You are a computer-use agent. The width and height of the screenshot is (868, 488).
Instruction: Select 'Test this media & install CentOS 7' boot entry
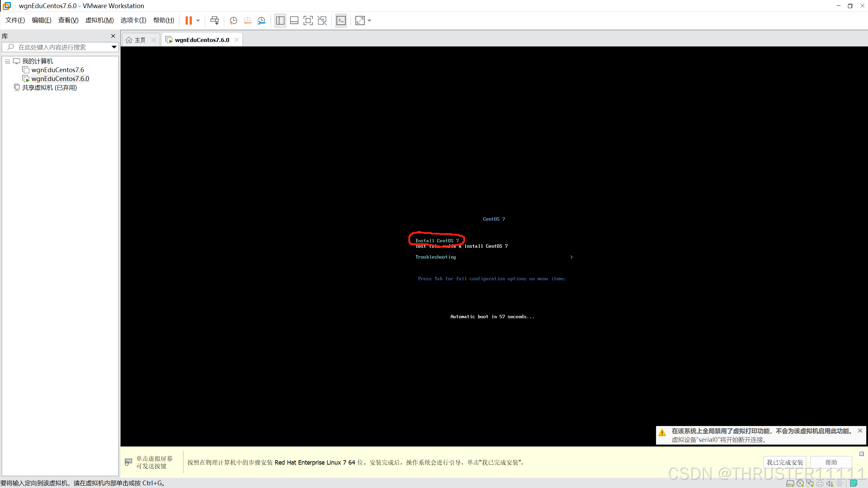(x=461, y=246)
